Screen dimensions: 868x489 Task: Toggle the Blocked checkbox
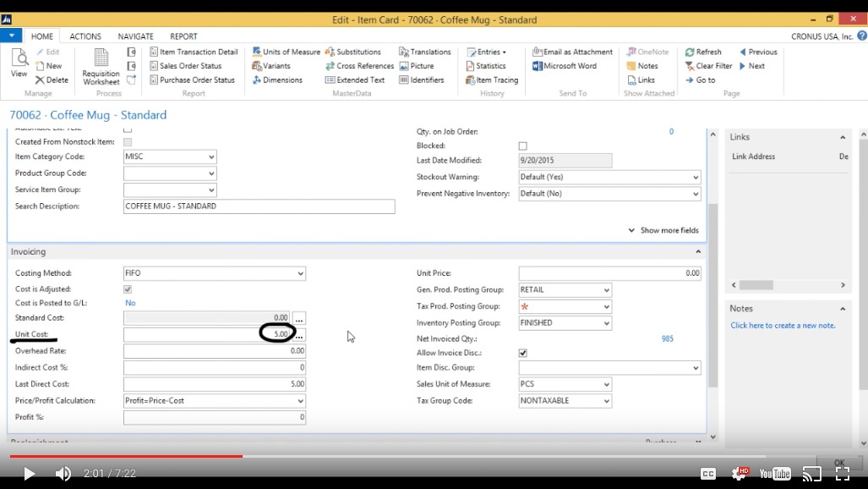click(522, 146)
